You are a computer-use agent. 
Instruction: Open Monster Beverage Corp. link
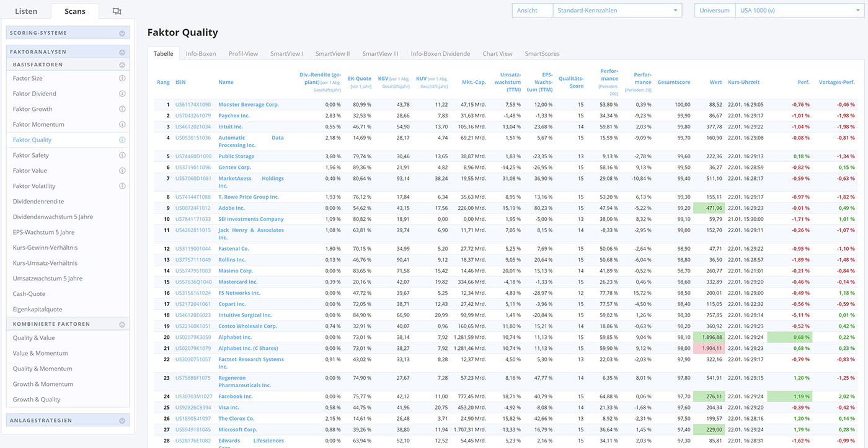249,105
